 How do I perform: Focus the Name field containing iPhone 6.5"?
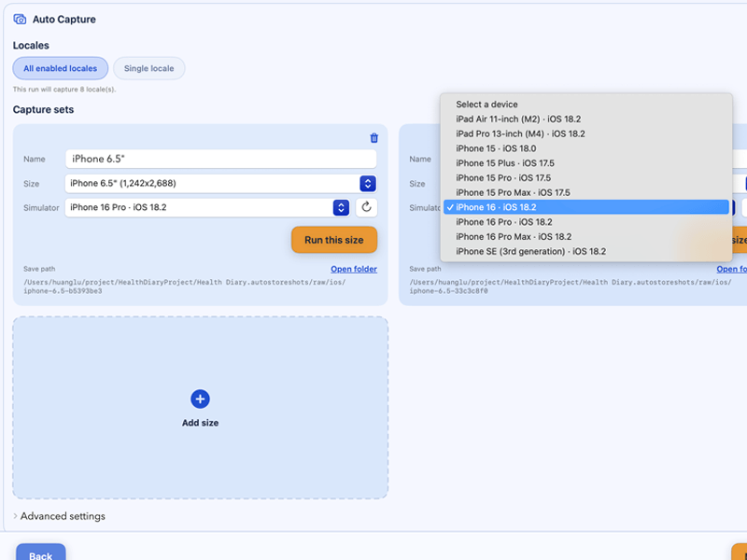click(x=221, y=159)
